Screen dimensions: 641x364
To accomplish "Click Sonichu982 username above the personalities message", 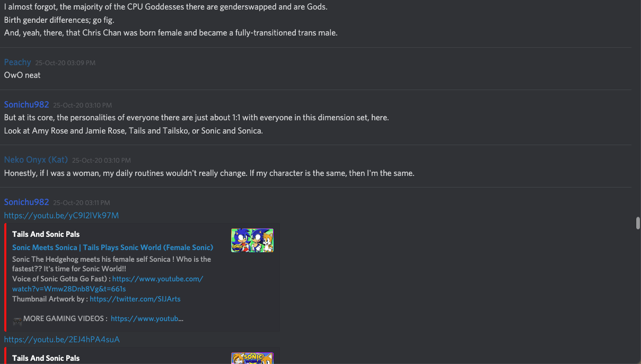I will pyautogui.click(x=27, y=104).
